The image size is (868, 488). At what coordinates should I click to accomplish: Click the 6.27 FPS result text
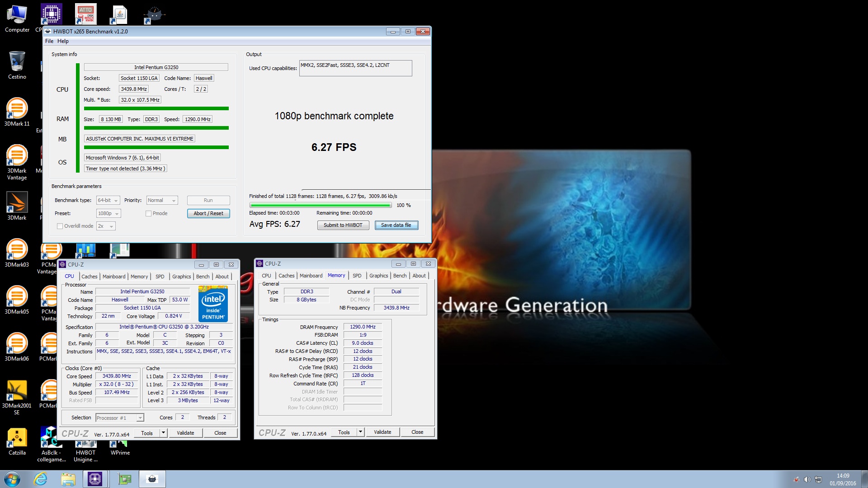coord(334,147)
